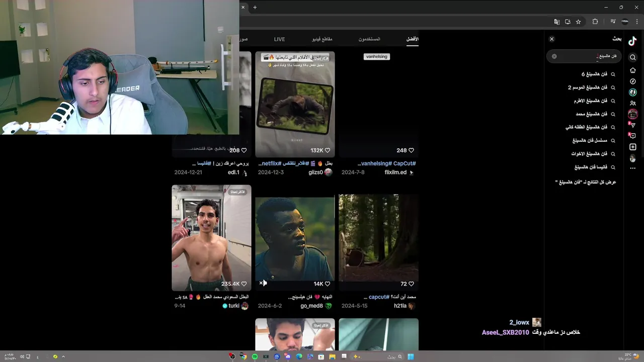Close the search panel with X button
644x362 pixels.
(551, 39)
